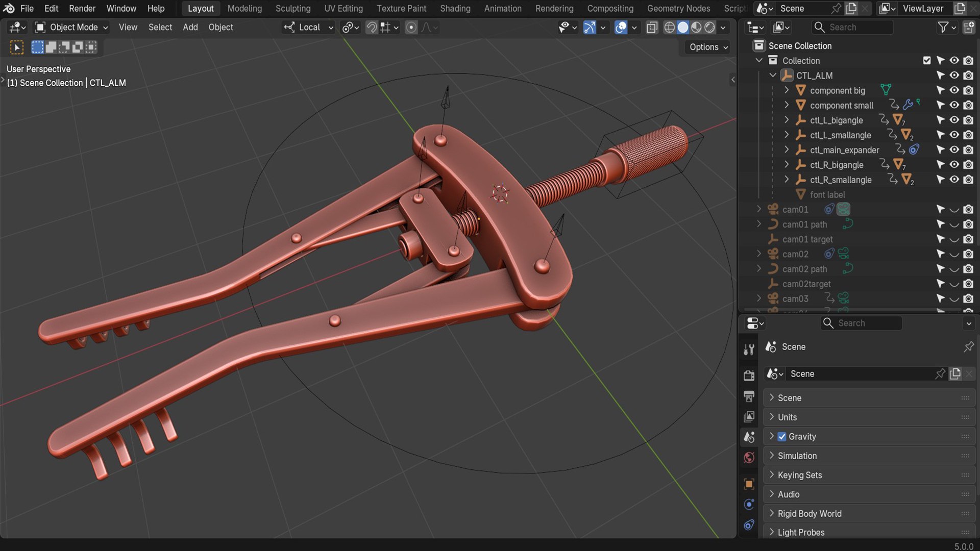Open the Output properties tab
The image size is (980, 551).
tap(749, 396)
